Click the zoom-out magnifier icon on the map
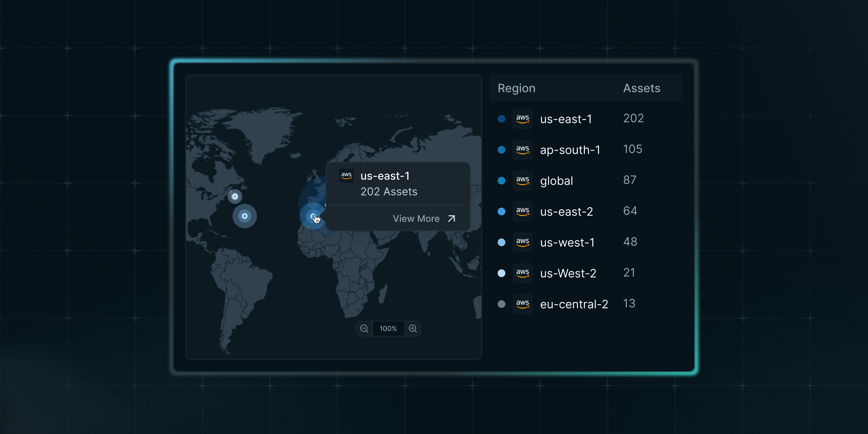868x434 pixels. coord(364,329)
